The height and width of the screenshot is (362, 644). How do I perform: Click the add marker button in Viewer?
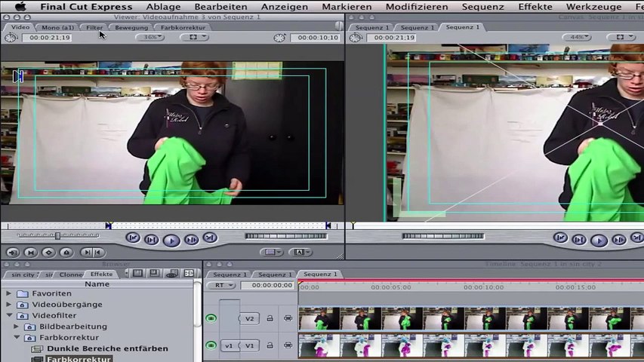pos(66,253)
